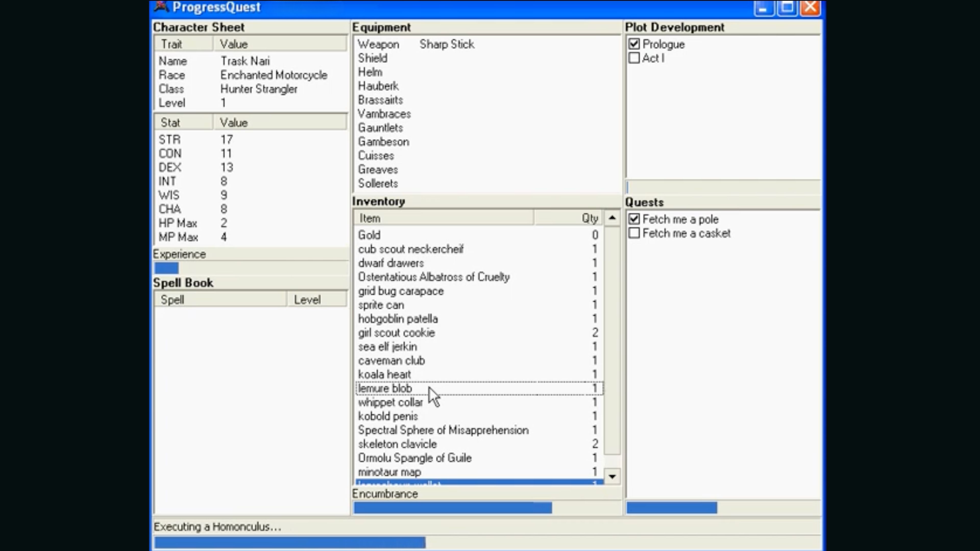Select the girl scout cookie row
The height and width of the screenshot is (551, 980).
coord(479,333)
